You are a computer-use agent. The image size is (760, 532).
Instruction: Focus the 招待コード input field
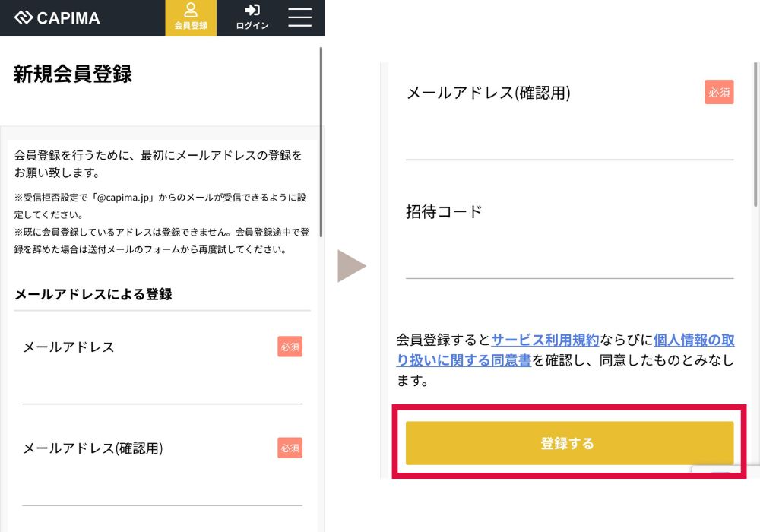[569, 260]
